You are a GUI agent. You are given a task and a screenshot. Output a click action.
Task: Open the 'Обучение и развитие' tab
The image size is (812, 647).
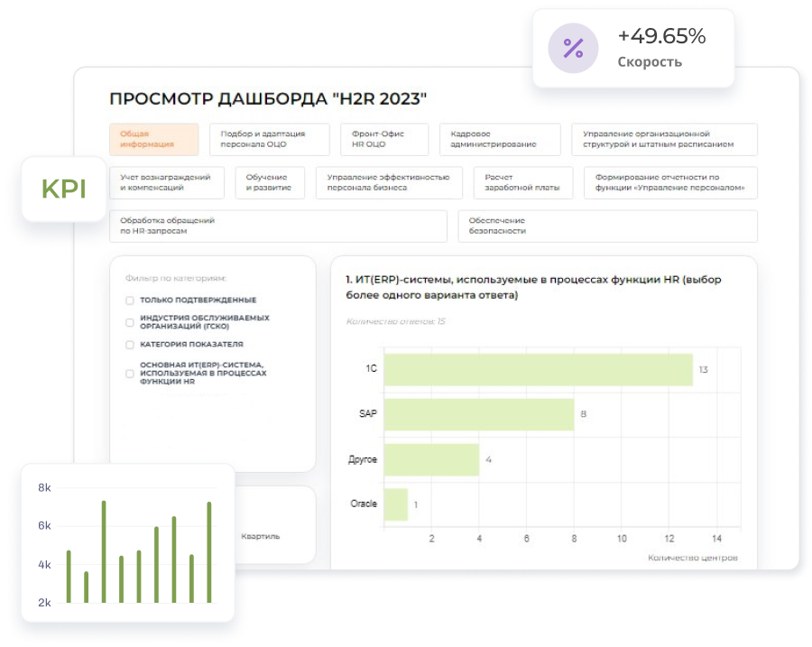pos(270,182)
